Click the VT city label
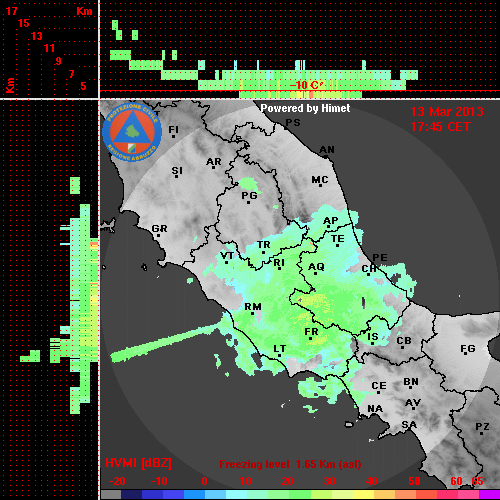The image size is (500, 500). [227, 256]
